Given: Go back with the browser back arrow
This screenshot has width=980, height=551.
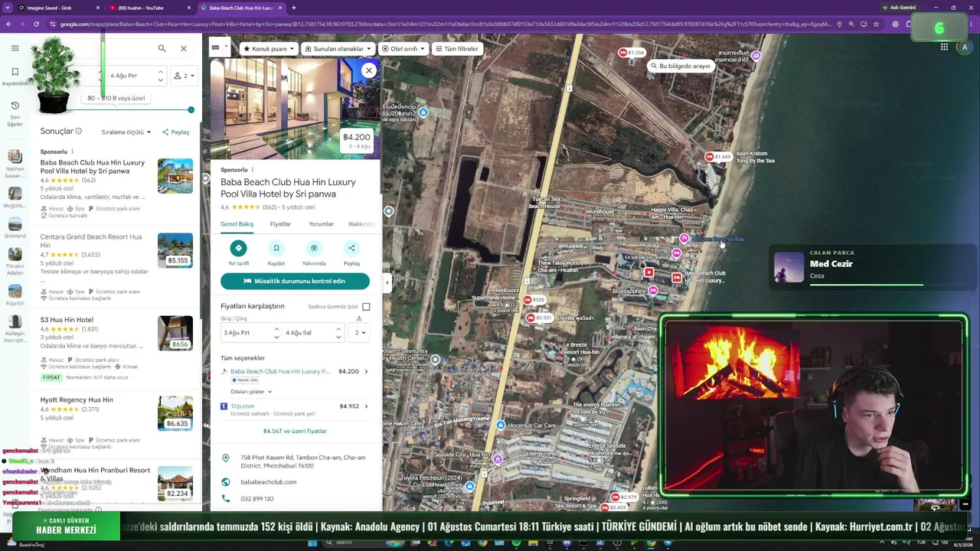Looking at the screenshot, I should [x=8, y=24].
